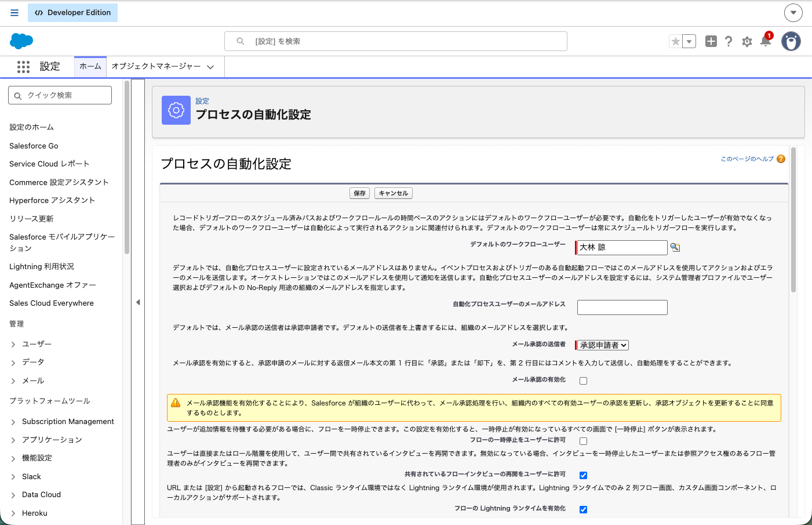Click the 設定 breadcrumb link

point(202,101)
